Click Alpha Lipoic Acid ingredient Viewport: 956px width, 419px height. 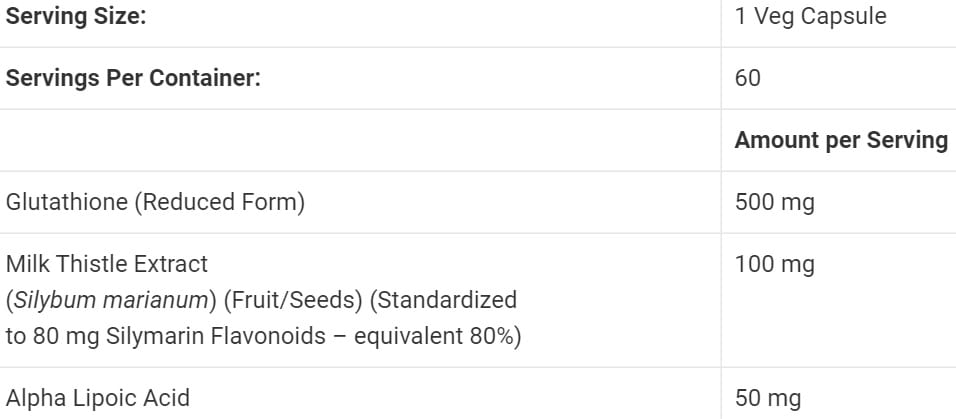tap(98, 398)
